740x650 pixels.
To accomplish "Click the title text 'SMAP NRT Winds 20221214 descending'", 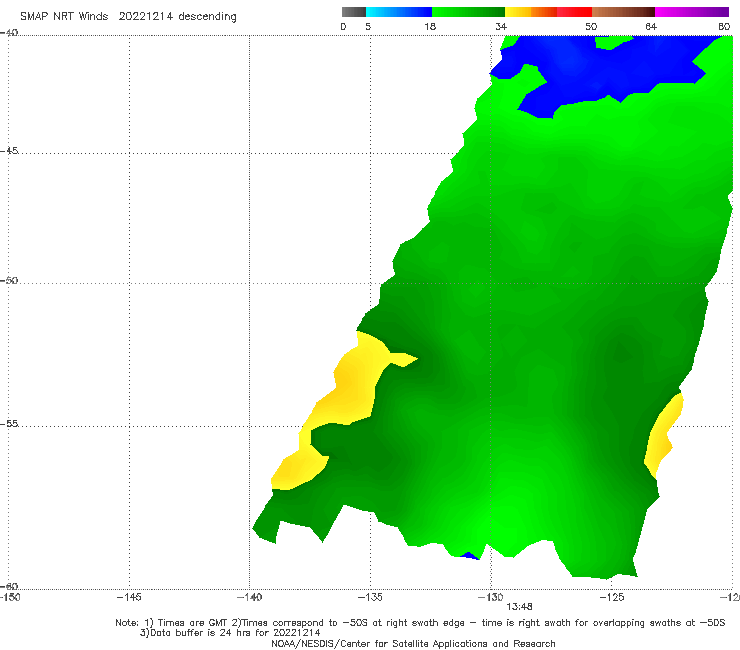I will pos(128,16).
